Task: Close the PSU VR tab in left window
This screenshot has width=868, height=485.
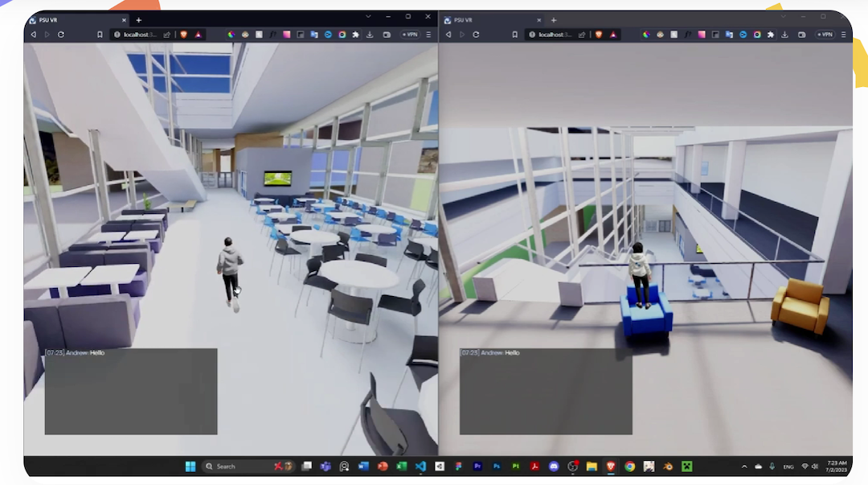Action: click(124, 20)
